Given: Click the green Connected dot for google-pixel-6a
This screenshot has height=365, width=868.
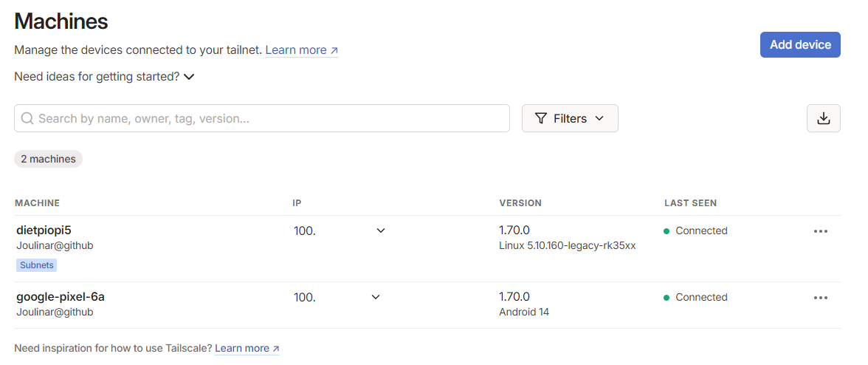Looking at the screenshot, I should [x=666, y=298].
